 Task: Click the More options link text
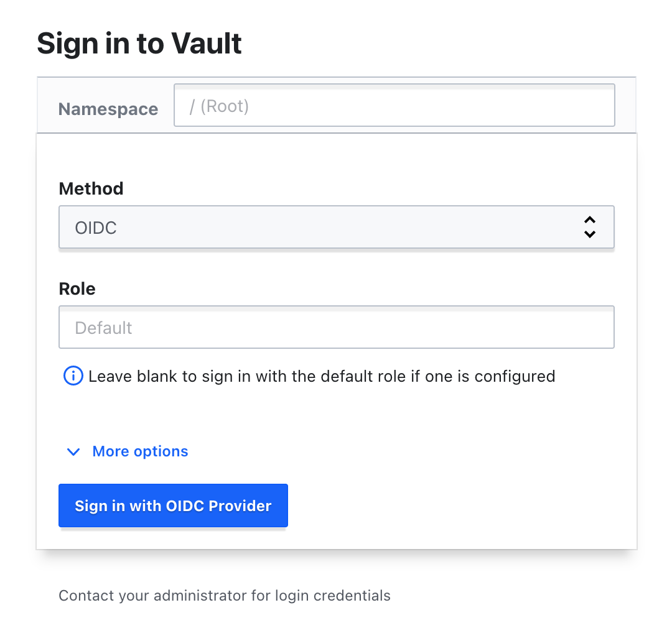(140, 451)
